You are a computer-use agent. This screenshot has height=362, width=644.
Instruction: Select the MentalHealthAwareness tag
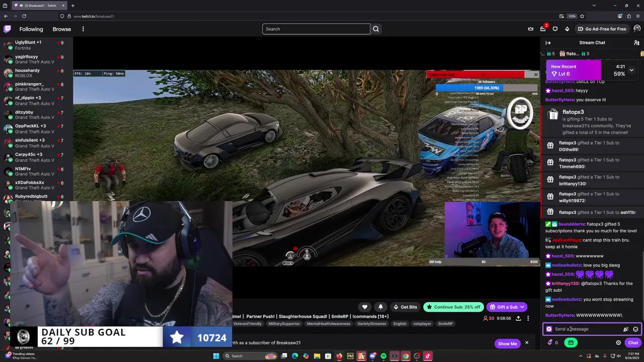(329, 324)
